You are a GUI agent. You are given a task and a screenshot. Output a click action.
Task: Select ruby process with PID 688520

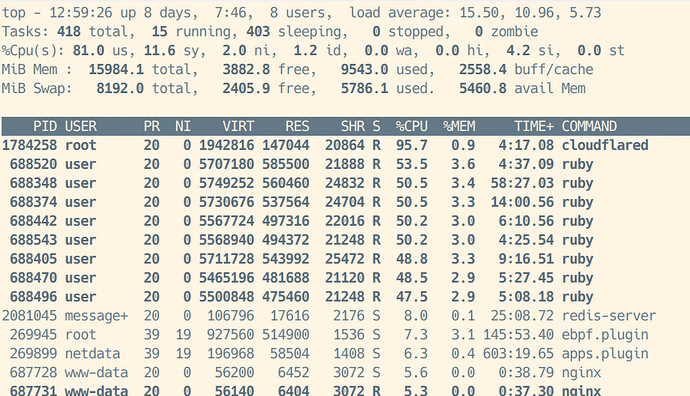tap(345, 164)
